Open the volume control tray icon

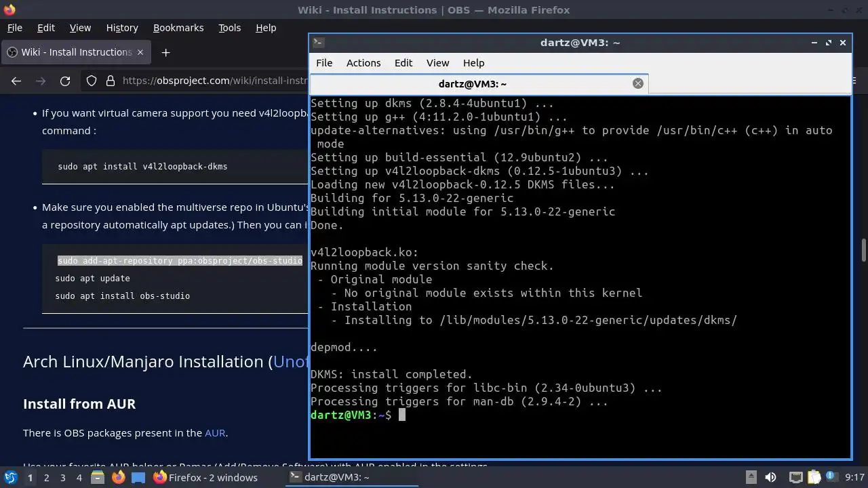770,477
